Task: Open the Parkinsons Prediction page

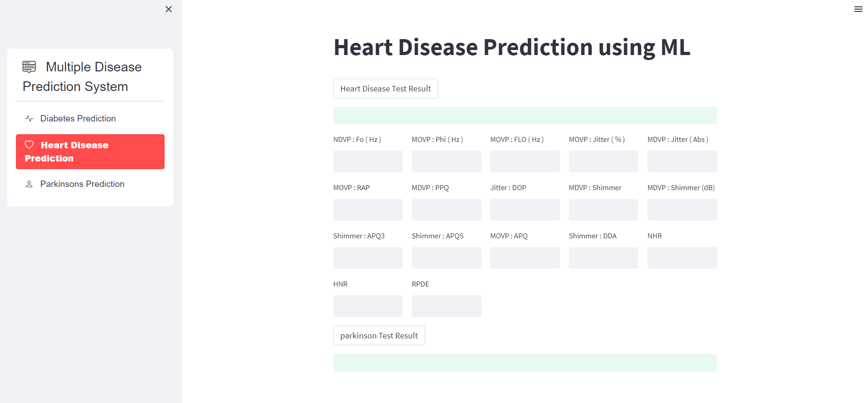Action: point(82,184)
